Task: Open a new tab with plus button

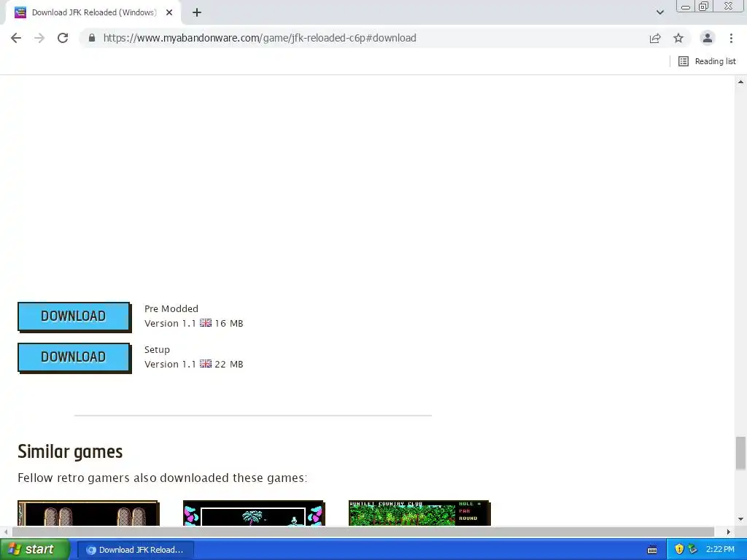Action: pos(197,13)
